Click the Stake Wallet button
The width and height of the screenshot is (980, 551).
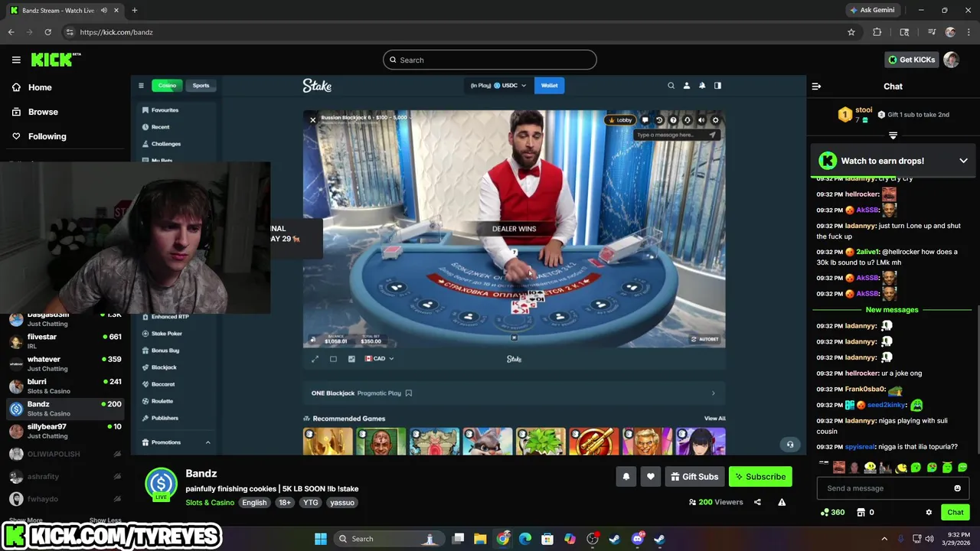tap(550, 86)
